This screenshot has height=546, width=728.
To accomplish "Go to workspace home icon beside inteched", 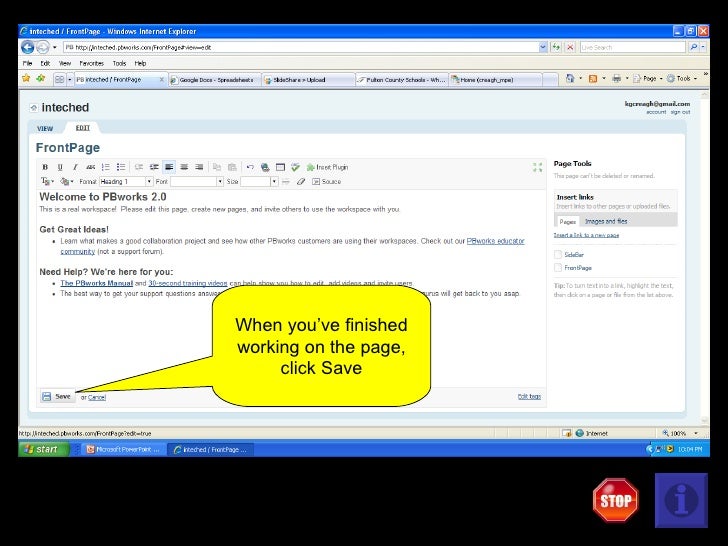I will tap(33, 108).
